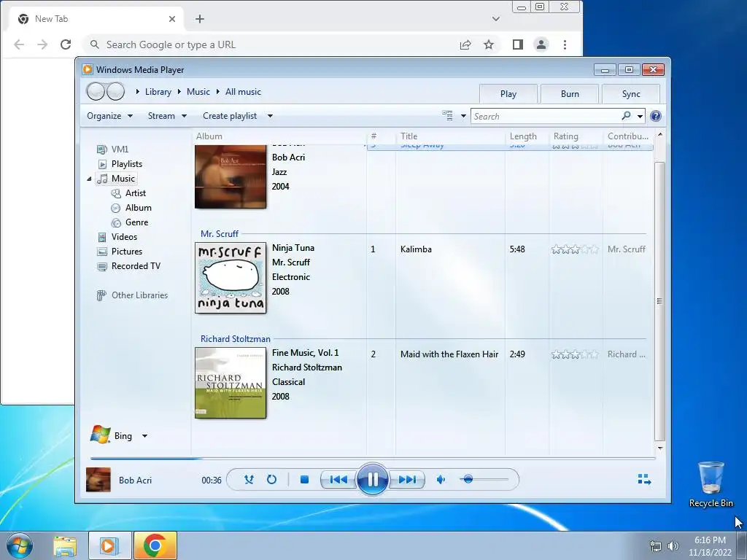Bookmark the tab with Chrome's star icon
747x560 pixels.
[489, 44]
